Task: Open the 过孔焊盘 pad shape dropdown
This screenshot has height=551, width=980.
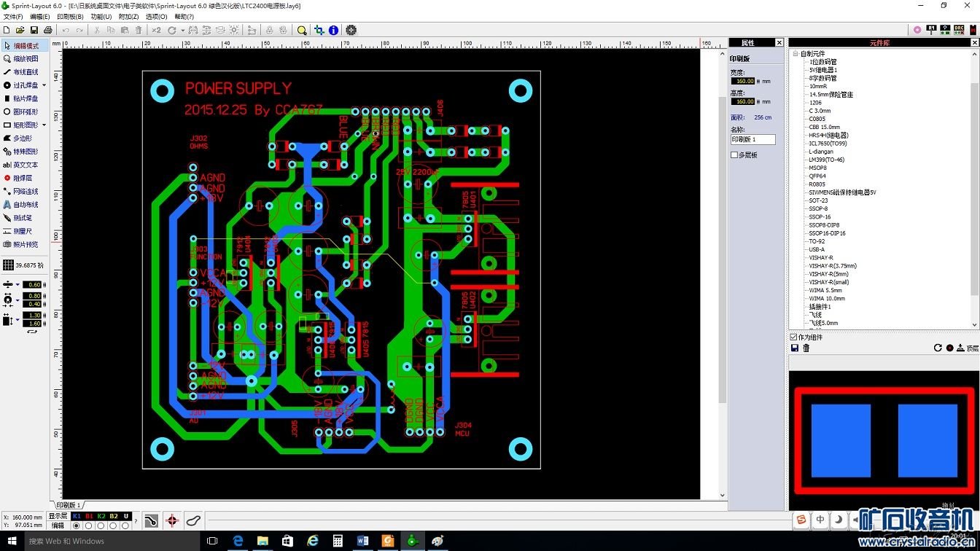Action: (44, 85)
